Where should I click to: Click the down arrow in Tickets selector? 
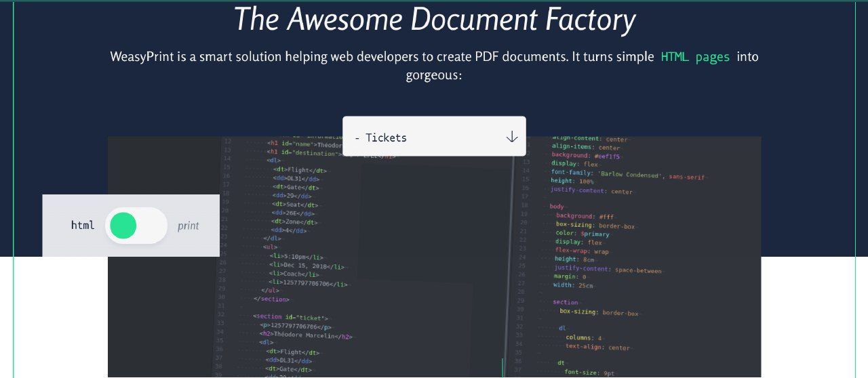pyautogui.click(x=512, y=137)
